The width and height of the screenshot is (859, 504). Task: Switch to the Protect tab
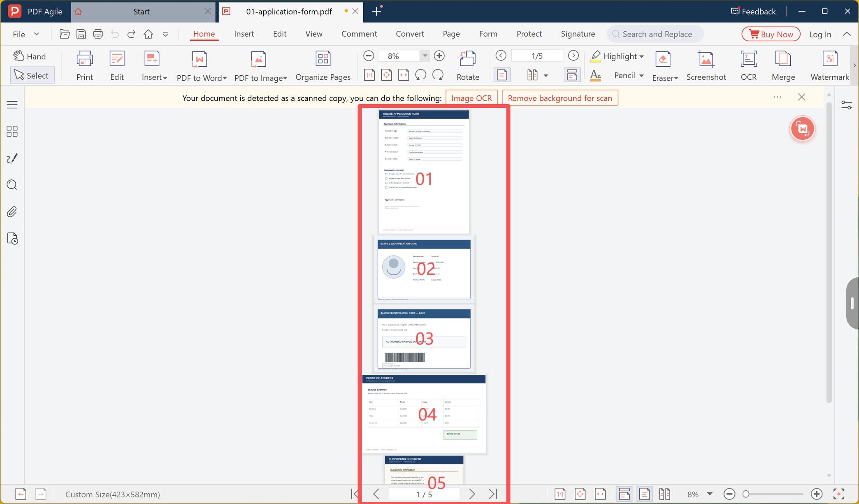tap(529, 34)
